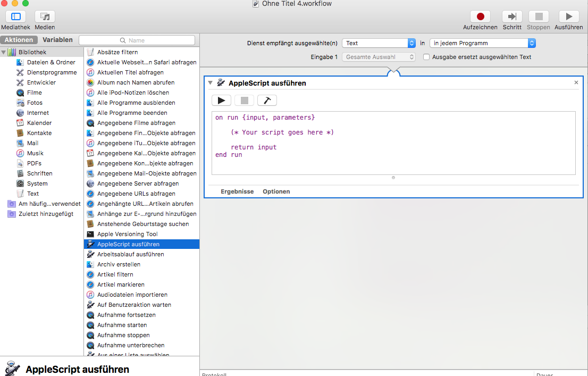Run the AppleScript with play button

(x=221, y=101)
